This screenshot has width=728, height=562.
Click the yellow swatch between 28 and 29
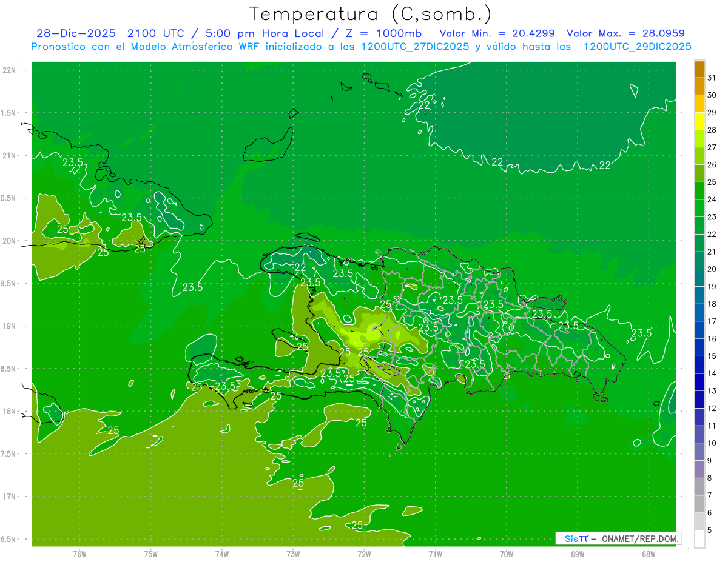[699, 121]
